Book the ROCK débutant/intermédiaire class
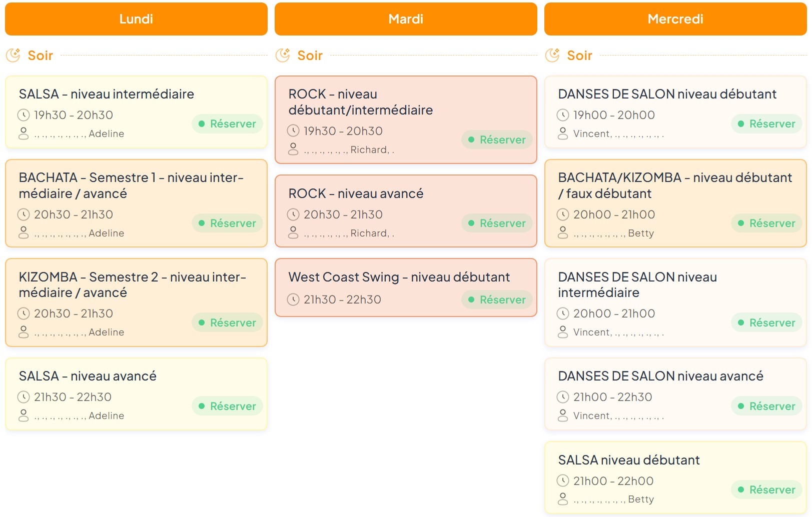The width and height of the screenshot is (812, 517). (x=497, y=139)
